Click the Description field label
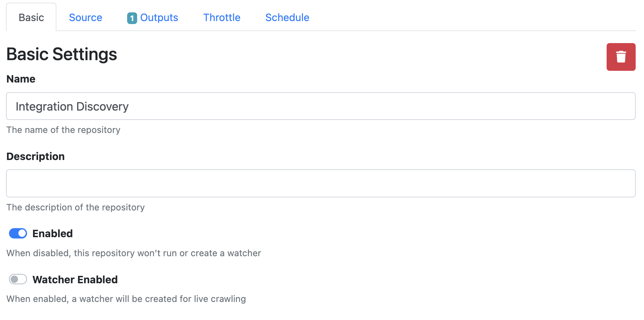This screenshot has width=644, height=320. (x=35, y=156)
